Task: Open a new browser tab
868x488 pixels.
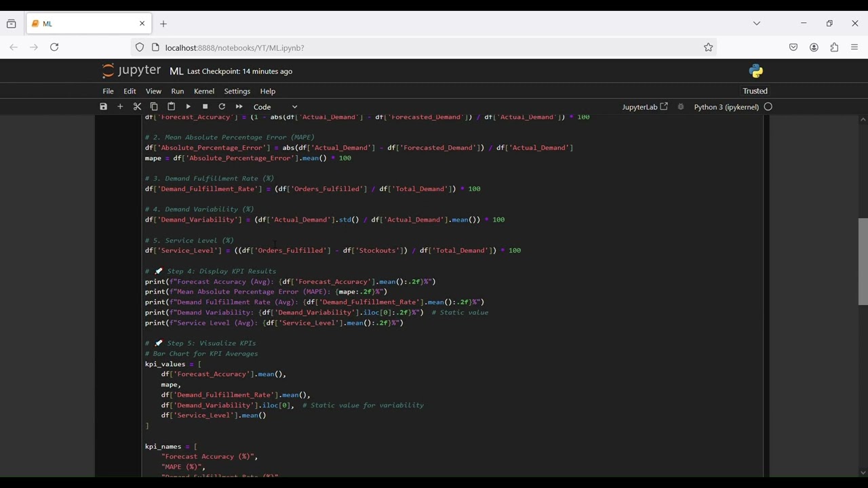Action: coord(163,24)
